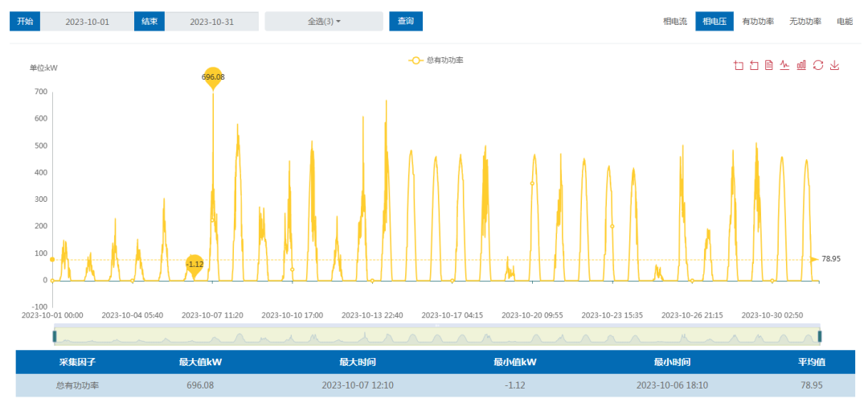The width and height of the screenshot is (868, 403).
Task: Click the 单位:kW axis unit label
Action: [x=43, y=68]
